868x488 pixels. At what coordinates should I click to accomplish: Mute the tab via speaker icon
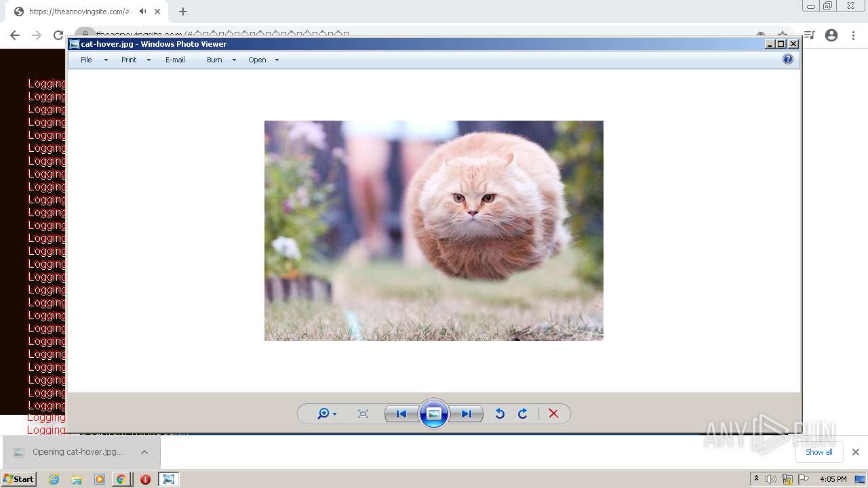click(x=142, y=12)
